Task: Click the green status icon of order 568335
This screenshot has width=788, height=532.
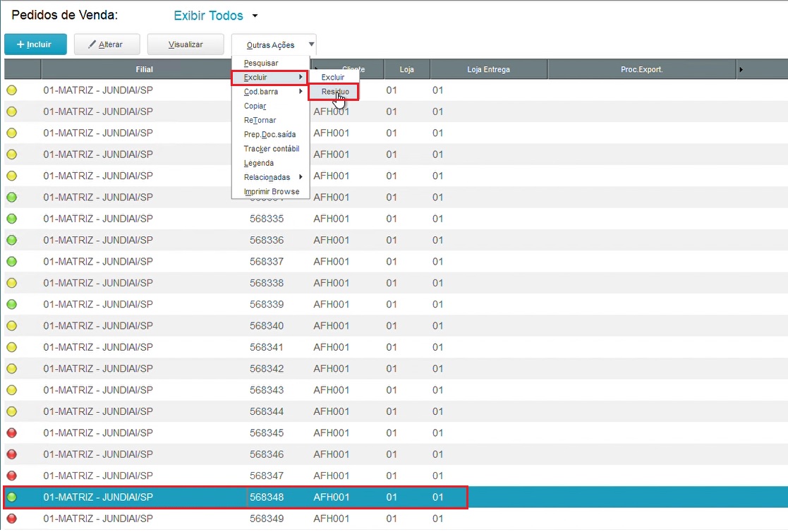Action: (x=11, y=219)
